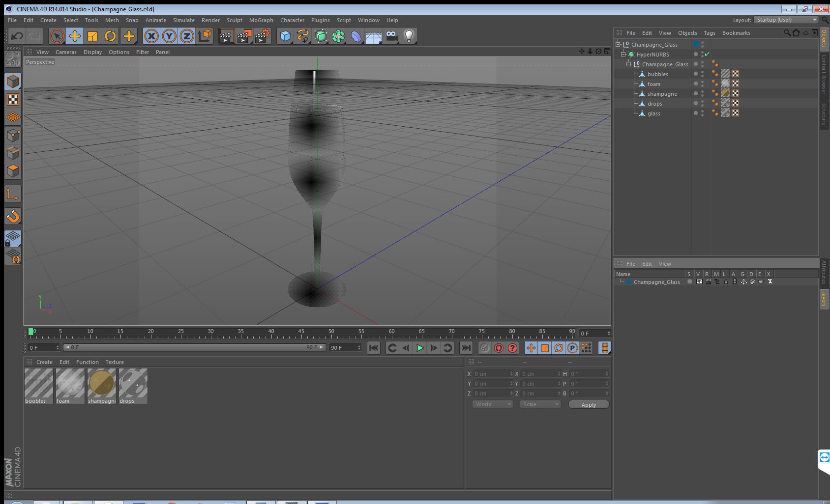Add a Cube primitive object
This screenshot has height=504, width=830.
285,36
